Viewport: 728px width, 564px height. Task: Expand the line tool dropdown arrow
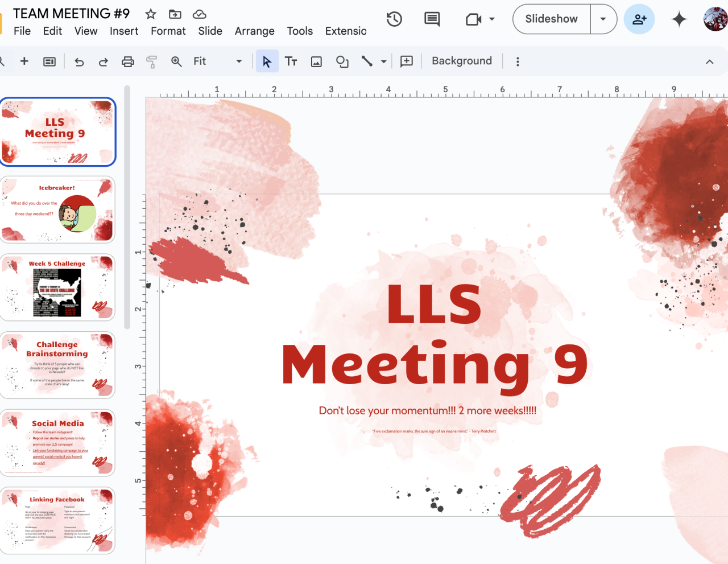pos(384,61)
